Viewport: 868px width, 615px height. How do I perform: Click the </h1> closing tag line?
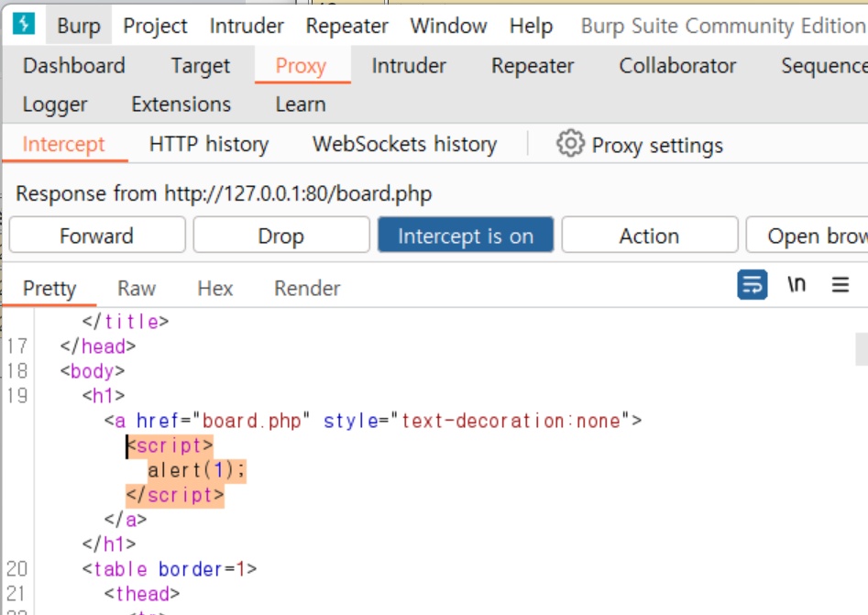(x=109, y=544)
